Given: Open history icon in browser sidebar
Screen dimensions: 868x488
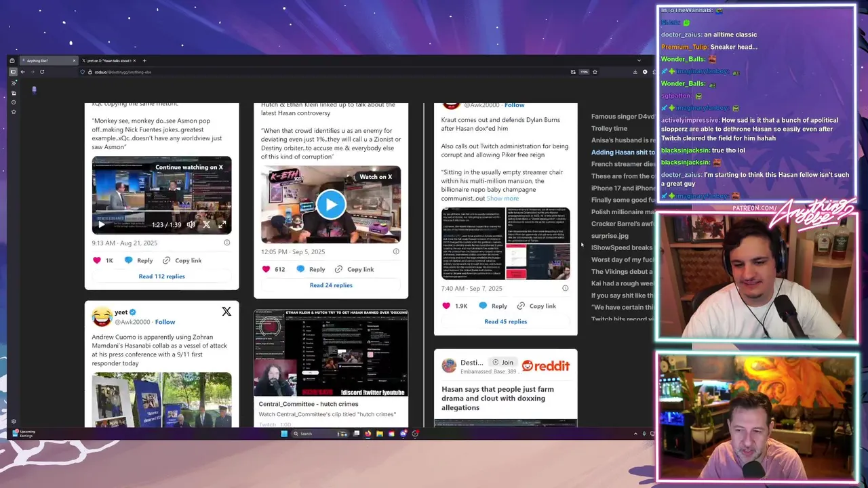Looking at the screenshot, I should 13,102.
